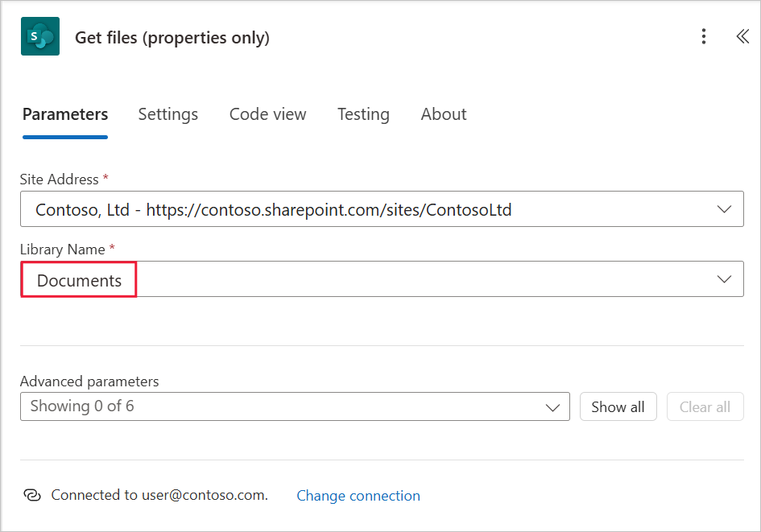Open the three-dot more options menu
Viewport: 761px width, 532px height.
click(x=704, y=36)
